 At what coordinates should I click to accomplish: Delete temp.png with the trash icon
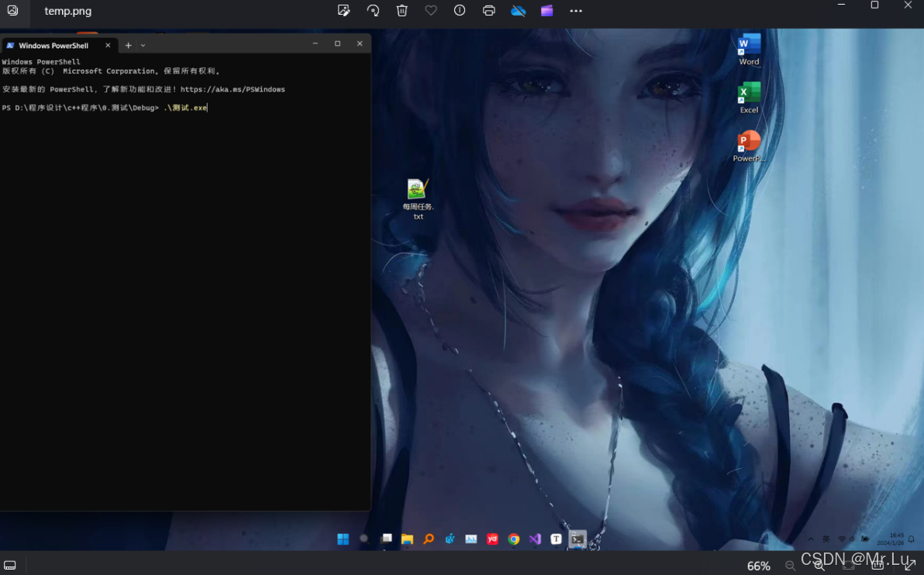401,11
